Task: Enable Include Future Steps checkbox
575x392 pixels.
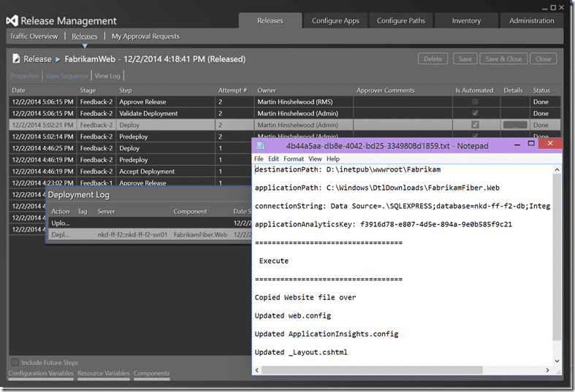Action: pos(15,362)
